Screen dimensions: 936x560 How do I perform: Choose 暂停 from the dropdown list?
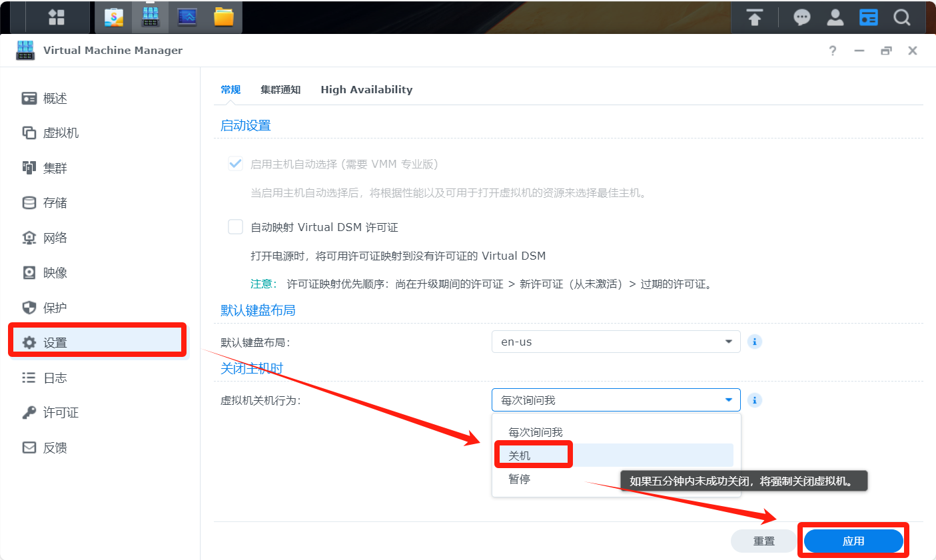520,479
